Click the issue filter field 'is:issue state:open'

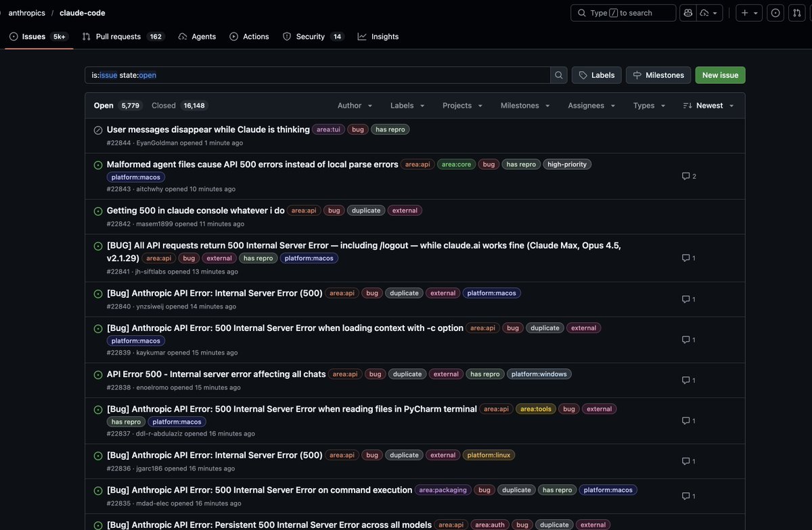point(317,75)
